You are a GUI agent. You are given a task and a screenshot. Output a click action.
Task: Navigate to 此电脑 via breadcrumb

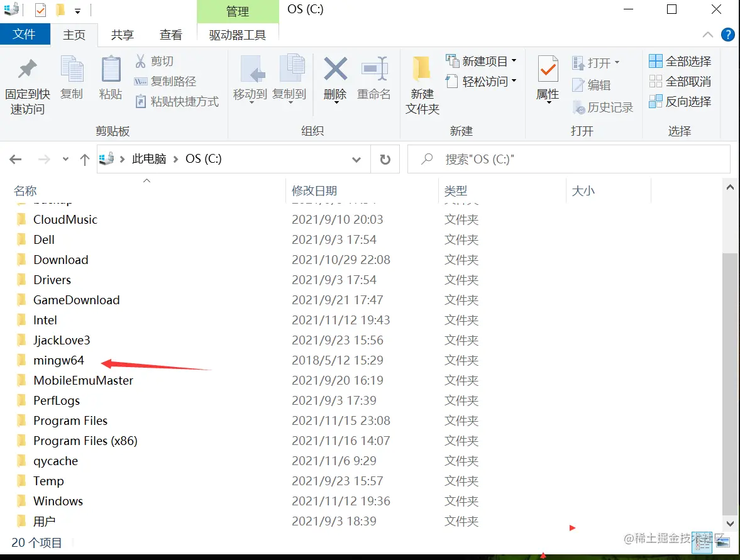(x=149, y=158)
